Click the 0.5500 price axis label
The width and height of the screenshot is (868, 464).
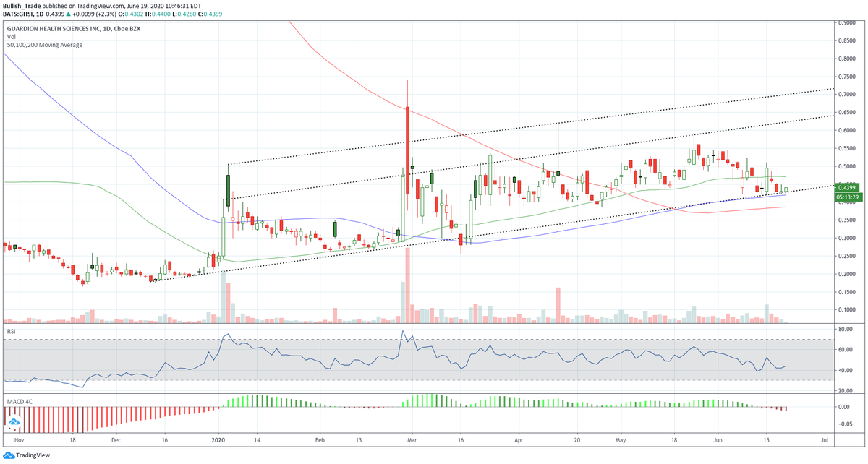pos(846,148)
